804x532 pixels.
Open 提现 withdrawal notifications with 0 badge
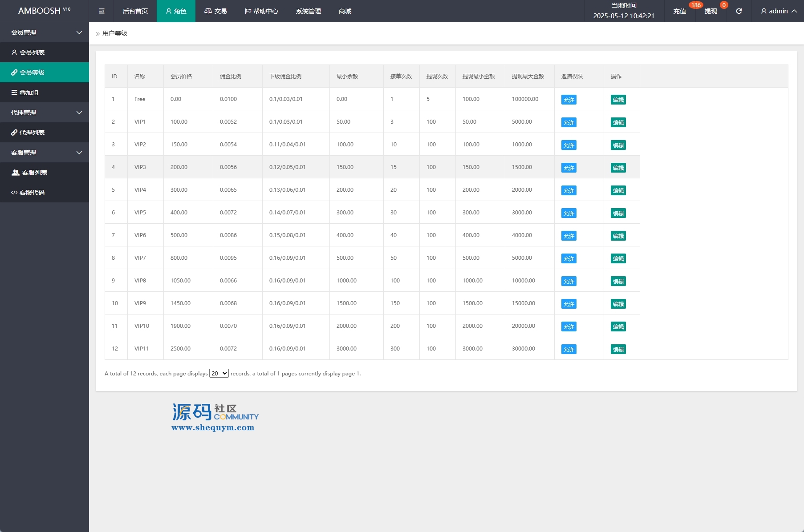click(x=711, y=11)
